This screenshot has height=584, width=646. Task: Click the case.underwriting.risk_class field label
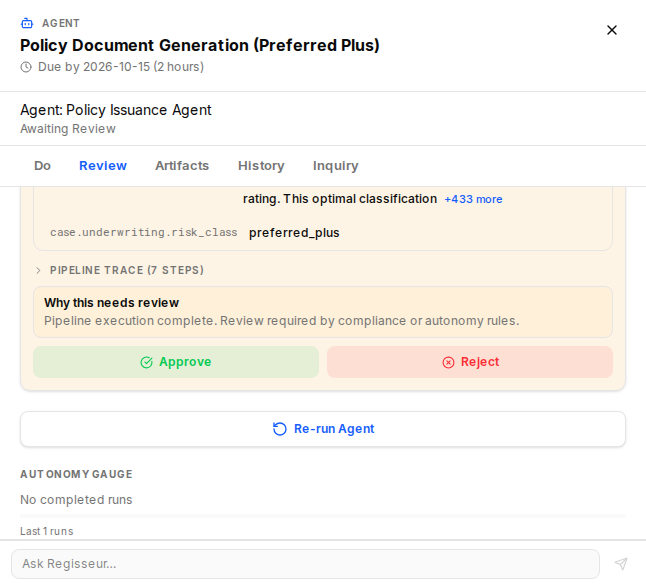point(144,233)
